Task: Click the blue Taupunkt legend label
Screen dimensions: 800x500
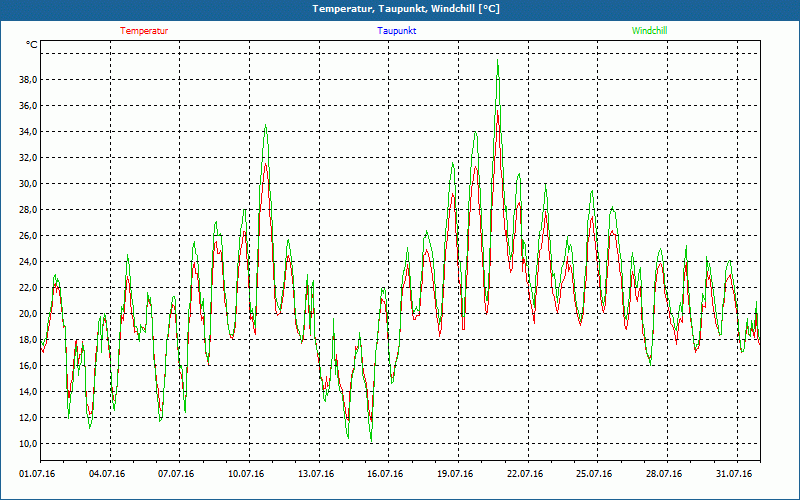Action: 397,31
